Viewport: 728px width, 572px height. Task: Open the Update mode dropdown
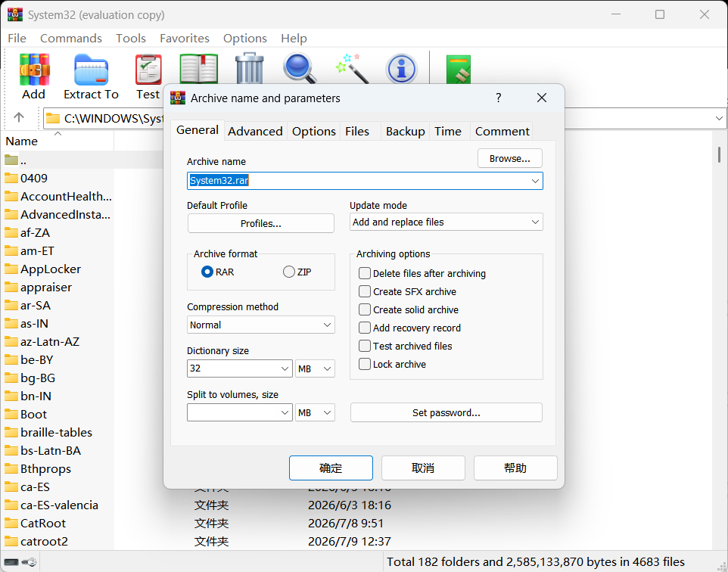446,222
